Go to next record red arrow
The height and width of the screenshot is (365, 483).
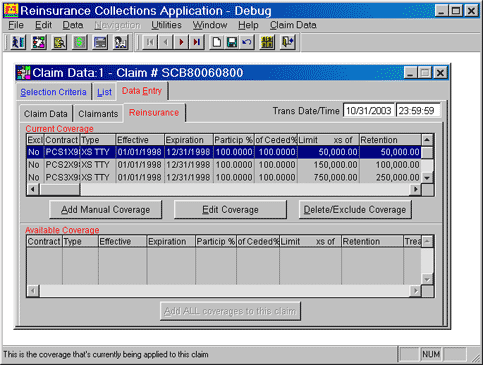pyautogui.click(x=181, y=42)
